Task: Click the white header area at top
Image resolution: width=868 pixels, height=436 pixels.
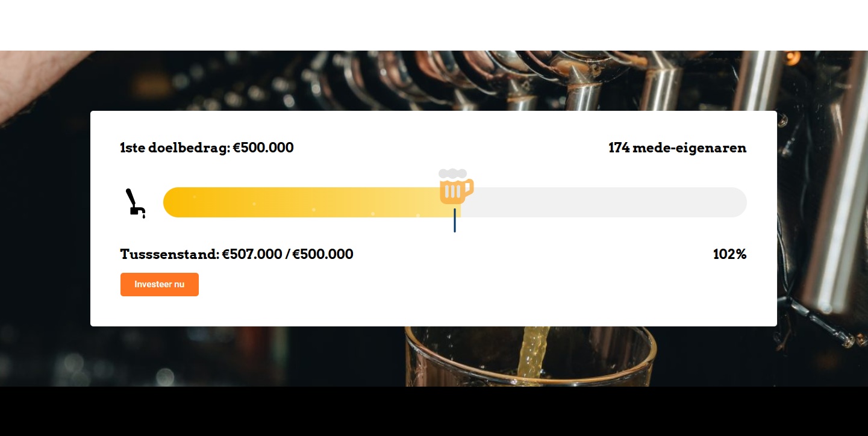Action: tap(434, 24)
